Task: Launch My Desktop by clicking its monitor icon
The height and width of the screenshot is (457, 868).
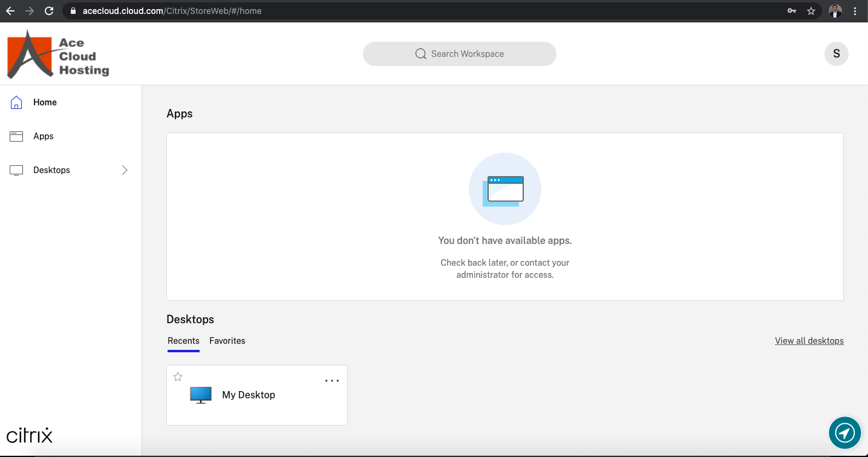Action: tap(200, 395)
